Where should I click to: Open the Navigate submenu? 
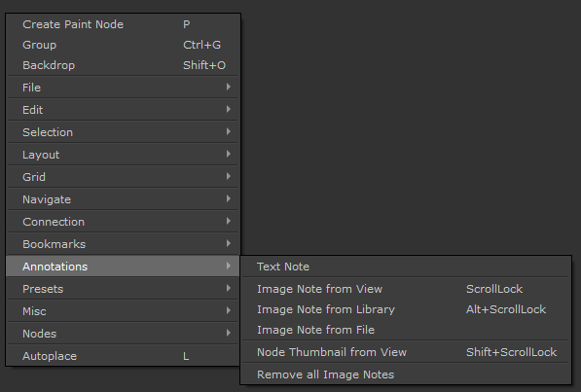(x=123, y=199)
